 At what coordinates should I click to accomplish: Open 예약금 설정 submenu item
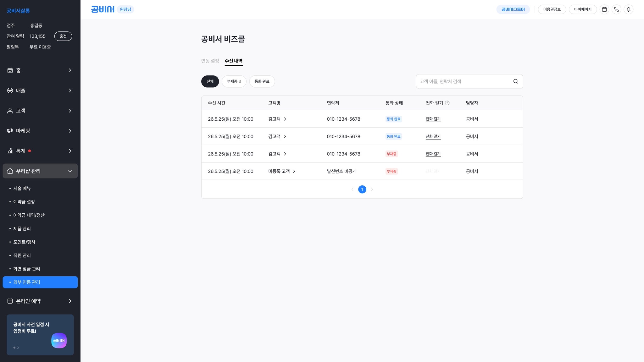(x=24, y=202)
